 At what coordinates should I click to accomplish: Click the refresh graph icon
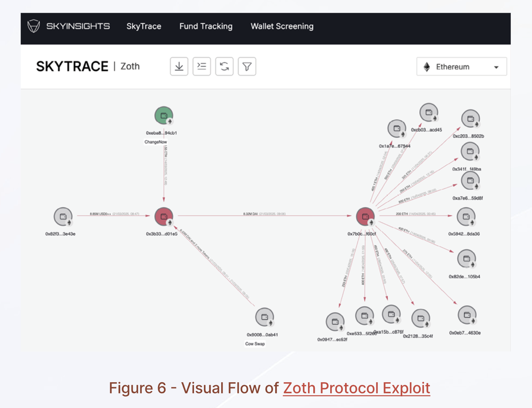[x=224, y=66]
